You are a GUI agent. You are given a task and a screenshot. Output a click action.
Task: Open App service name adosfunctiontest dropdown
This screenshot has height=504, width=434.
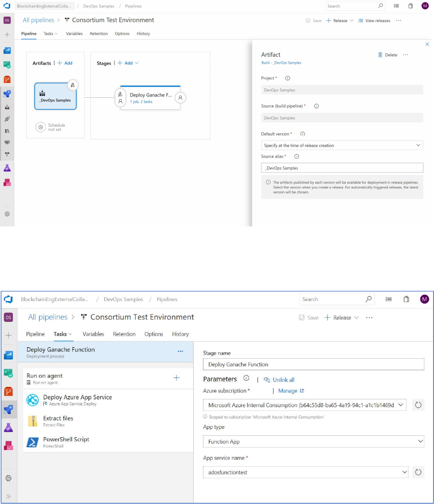click(306, 472)
